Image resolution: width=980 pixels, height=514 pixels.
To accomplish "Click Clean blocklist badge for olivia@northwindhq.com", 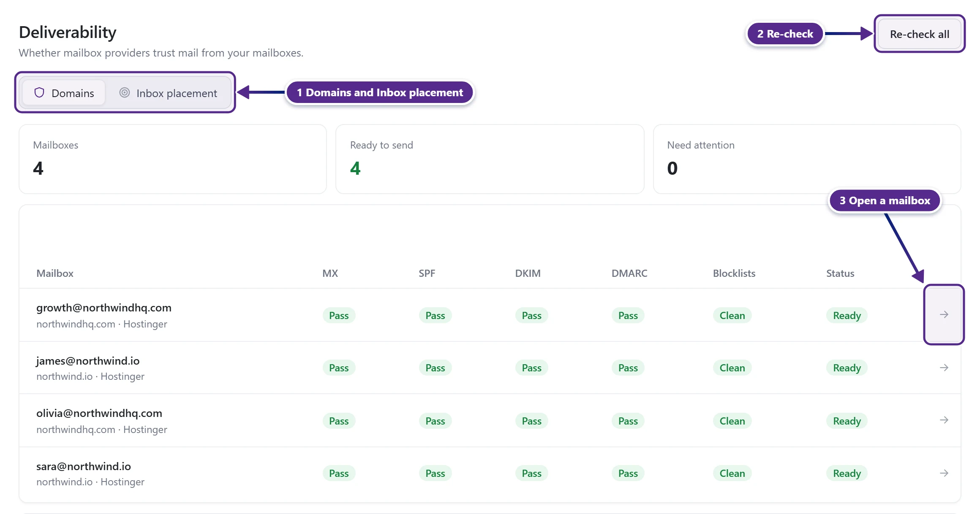I will point(732,421).
